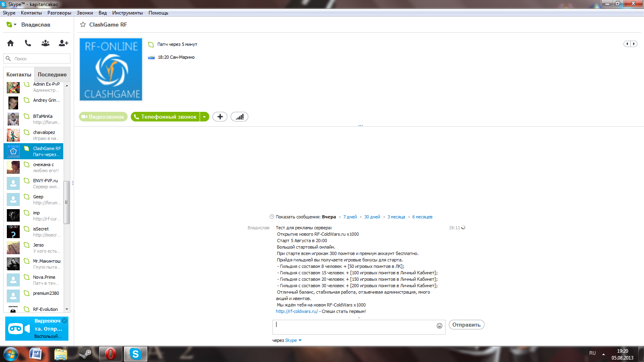Select contact ENVY-PVP.ru
Image resolution: width=644 pixels, height=362 pixels.
click(34, 183)
